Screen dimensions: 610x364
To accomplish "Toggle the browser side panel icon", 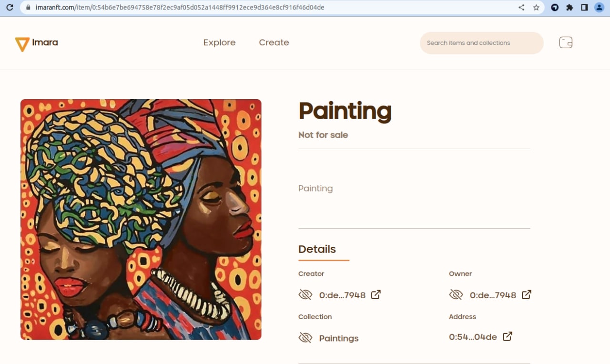I will coord(584,8).
